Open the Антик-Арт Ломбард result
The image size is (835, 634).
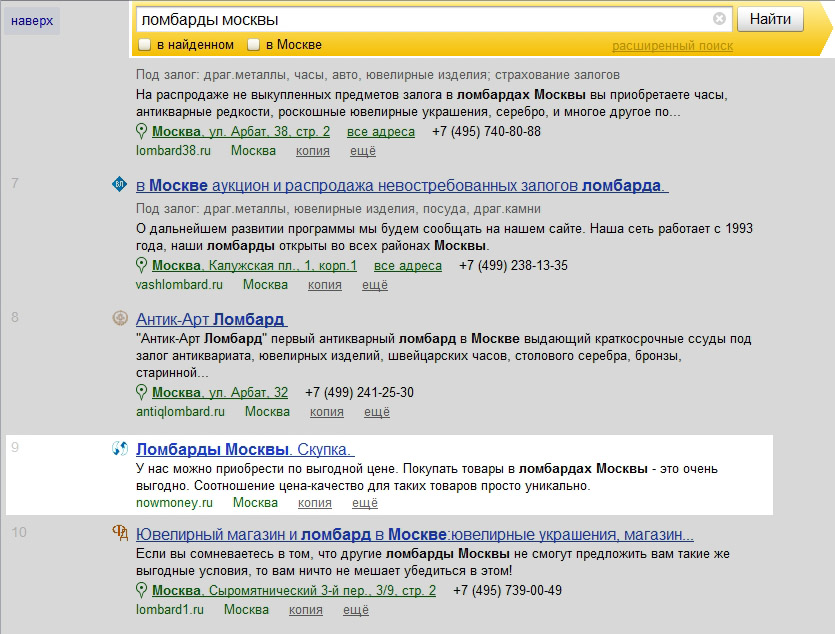[211, 319]
